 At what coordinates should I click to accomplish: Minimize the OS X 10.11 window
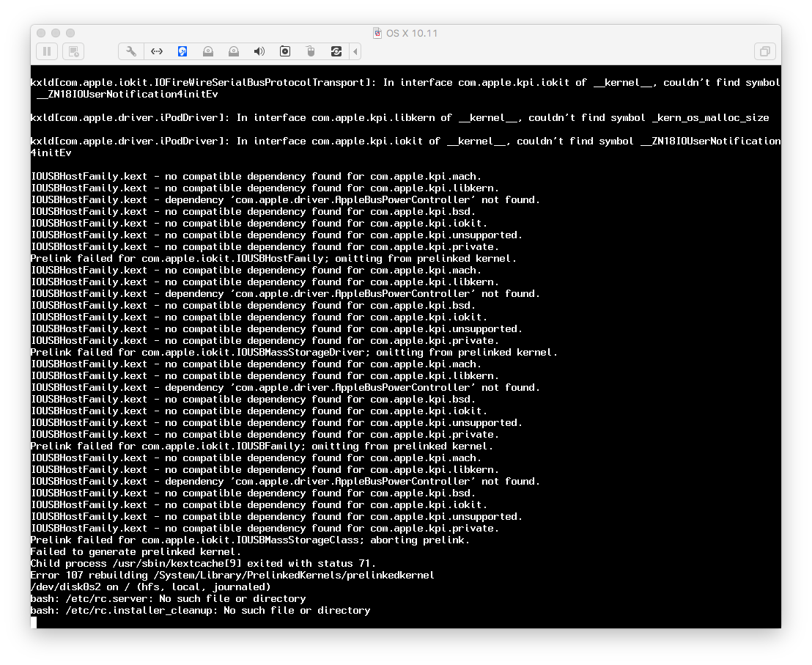point(56,33)
